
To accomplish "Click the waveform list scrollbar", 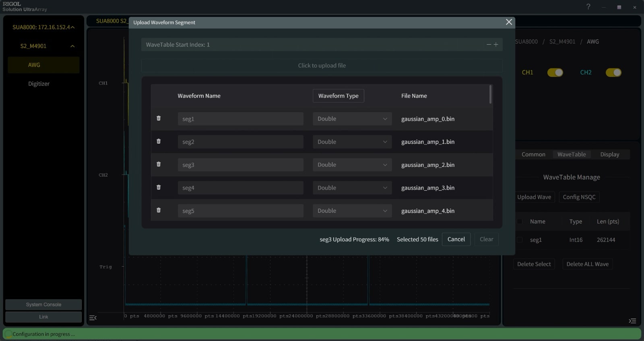I will 490,94.
